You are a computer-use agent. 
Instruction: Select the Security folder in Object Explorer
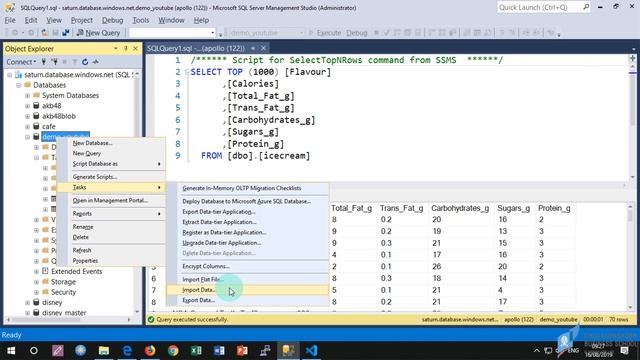pyautogui.click(x=63, y=292)
